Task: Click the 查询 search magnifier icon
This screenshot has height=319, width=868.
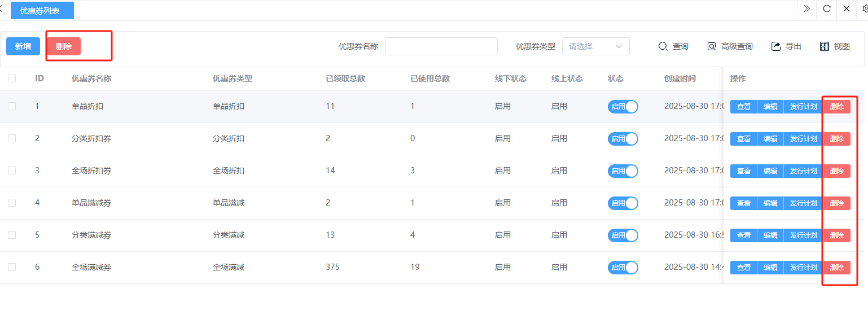Action: pyautogui.click(x=663, y=46)
